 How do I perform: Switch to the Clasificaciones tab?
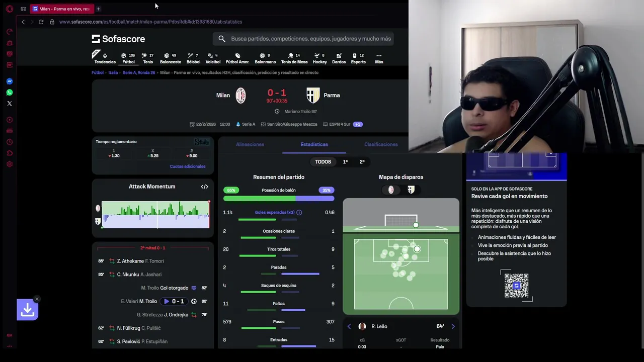pos(381,144)
